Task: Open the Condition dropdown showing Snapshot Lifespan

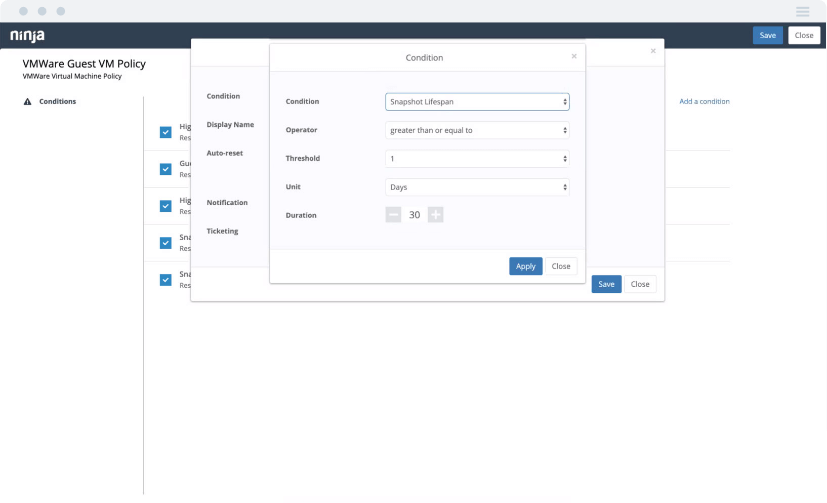Action: pos(477,102)
